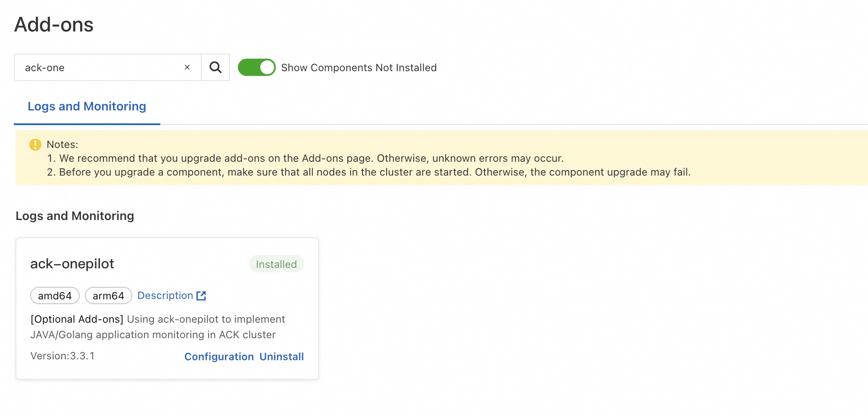Uninstall the ack-onepilot add-on
868x415 pixels.
pyautogui.click(x=281, y=357)
